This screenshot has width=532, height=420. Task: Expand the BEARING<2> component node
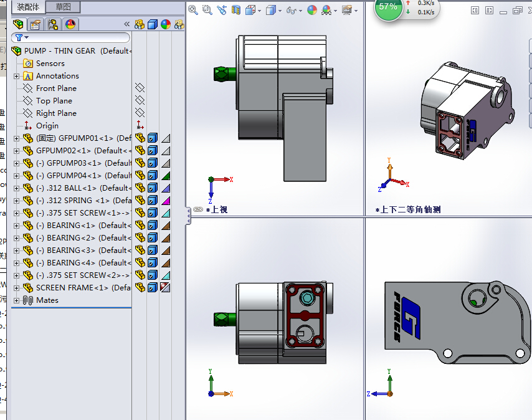pos(16,238)
